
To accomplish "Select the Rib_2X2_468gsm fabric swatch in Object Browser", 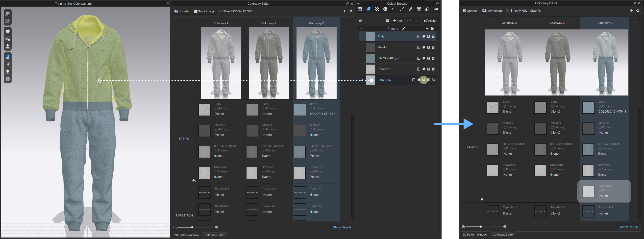I will (370, 58).
